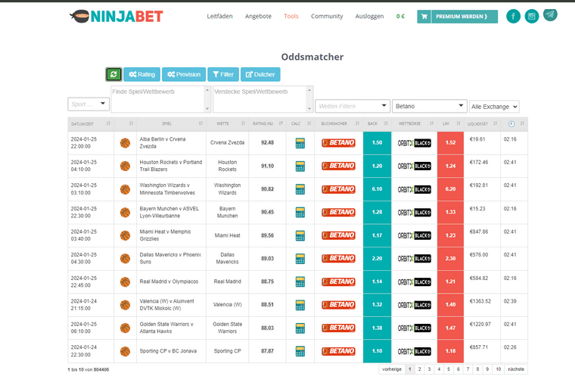Click back odds 1.50 cell
Viewport: 575px width, 392px height.
[x=377, y=142]
